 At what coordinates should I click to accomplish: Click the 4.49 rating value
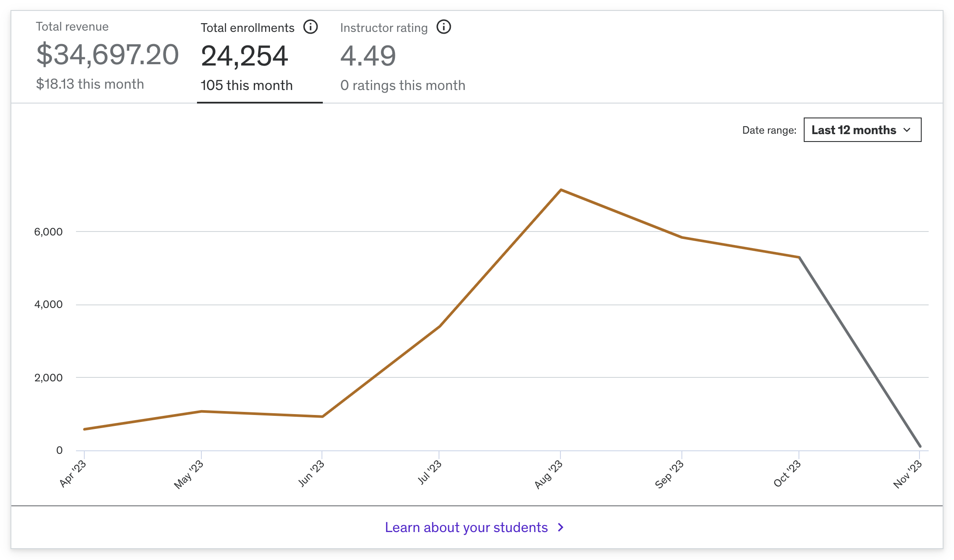click(x=368, y=56)
